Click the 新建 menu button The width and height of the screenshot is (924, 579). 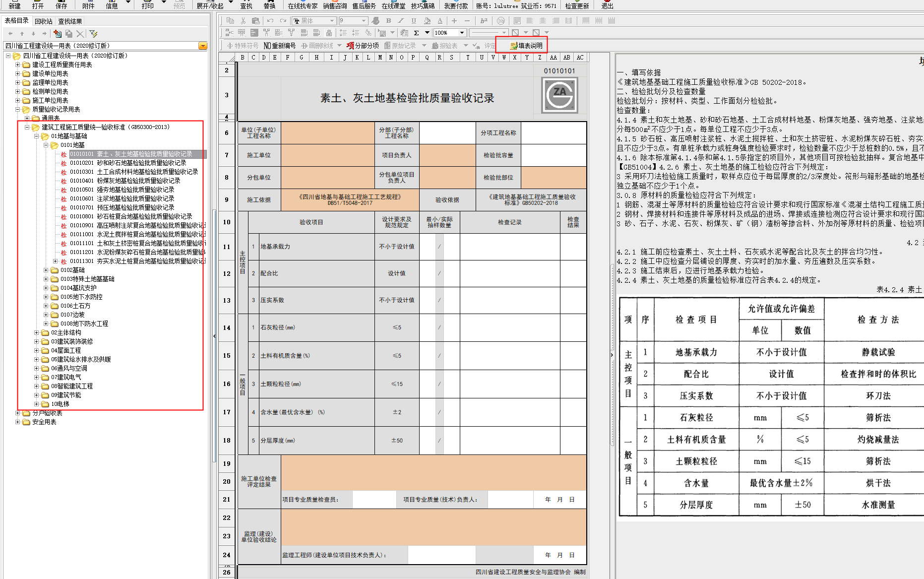pos(15,6)
